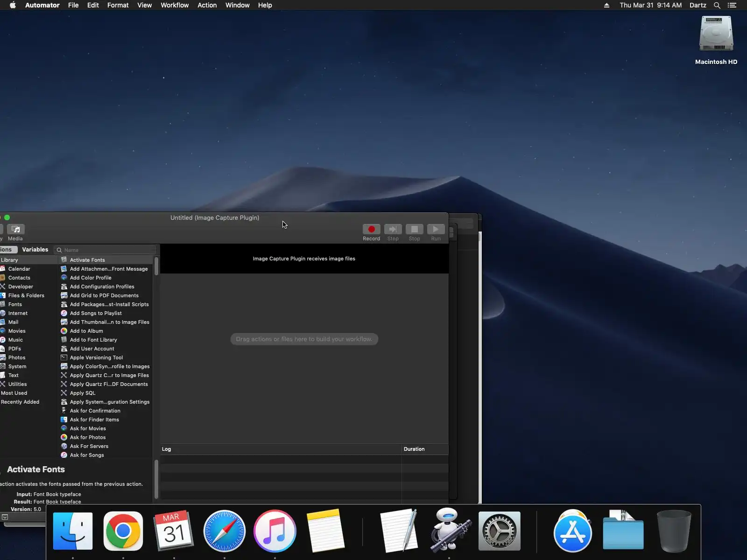Click the Add Songs to Playlist icon
The image size is (747, 560).
64,313
